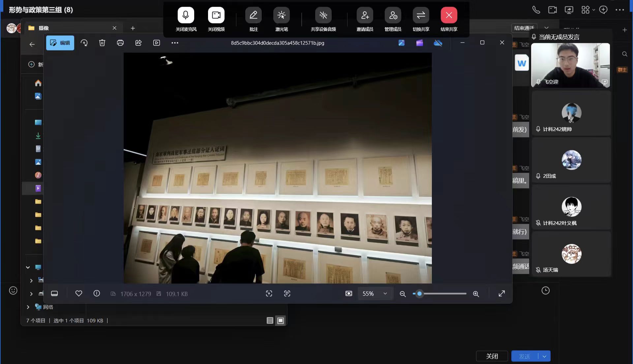
Task: Open the 55% zoom level dropdown
Action: click(x=385, y=294)
